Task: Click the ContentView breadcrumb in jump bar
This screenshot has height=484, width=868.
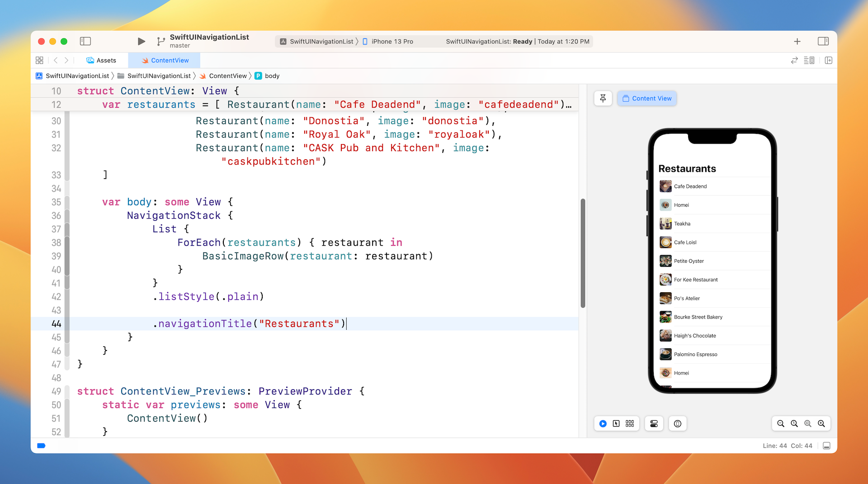Action: point(227,76)
